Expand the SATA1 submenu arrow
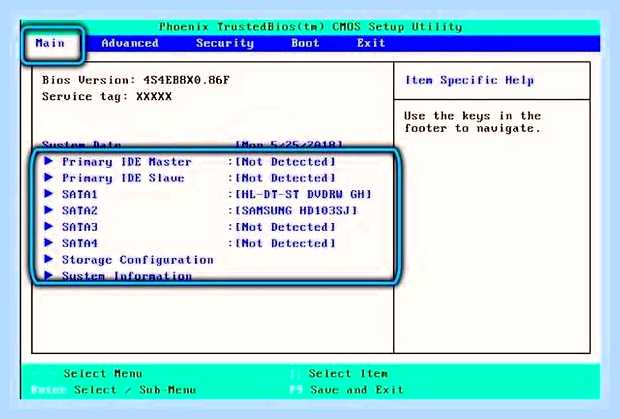Viewport: 620px width, 419px height. (49, 193)
